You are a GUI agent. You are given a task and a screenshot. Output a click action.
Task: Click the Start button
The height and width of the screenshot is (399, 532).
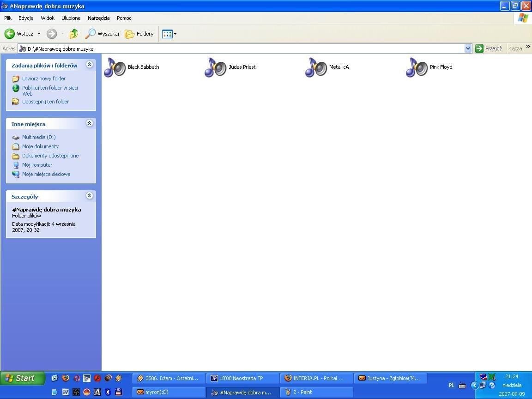pyautogui.click(x=22, y=378)
